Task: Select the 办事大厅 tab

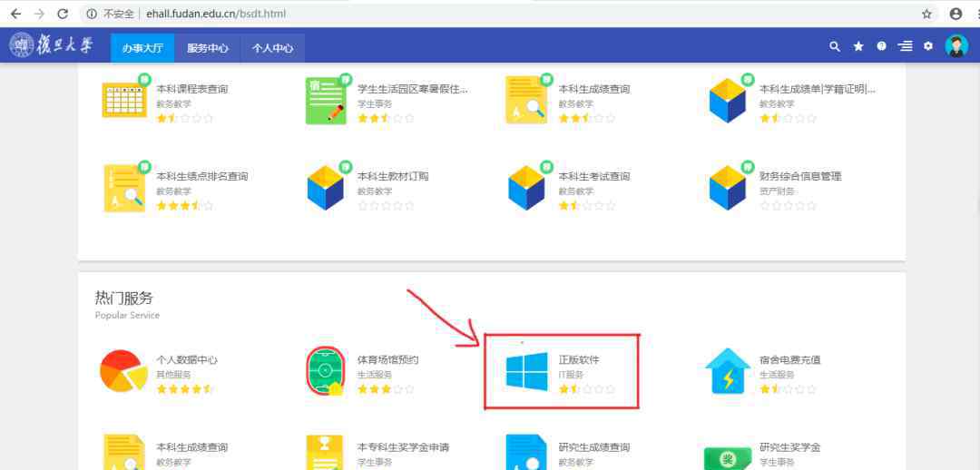Action: click(x=142, y=48)
